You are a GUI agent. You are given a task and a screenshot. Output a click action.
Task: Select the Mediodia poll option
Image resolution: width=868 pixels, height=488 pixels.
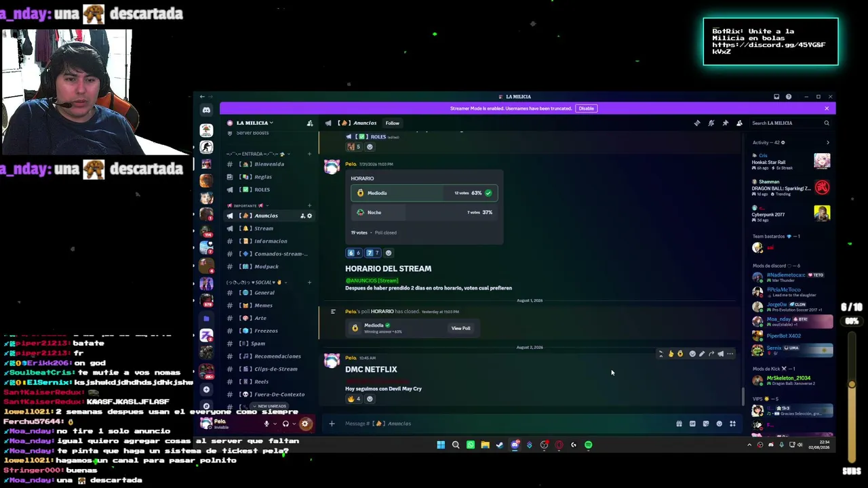coord(425,193)
